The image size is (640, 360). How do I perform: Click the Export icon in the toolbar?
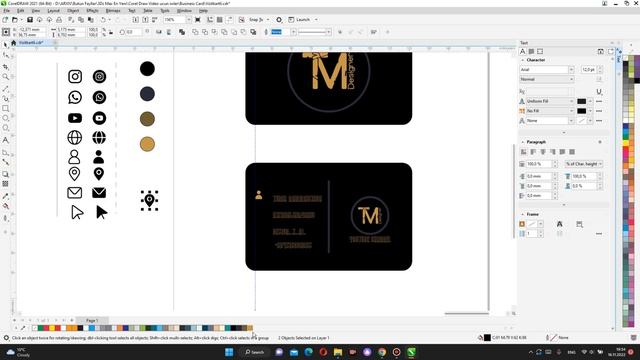tap(145, 20)
